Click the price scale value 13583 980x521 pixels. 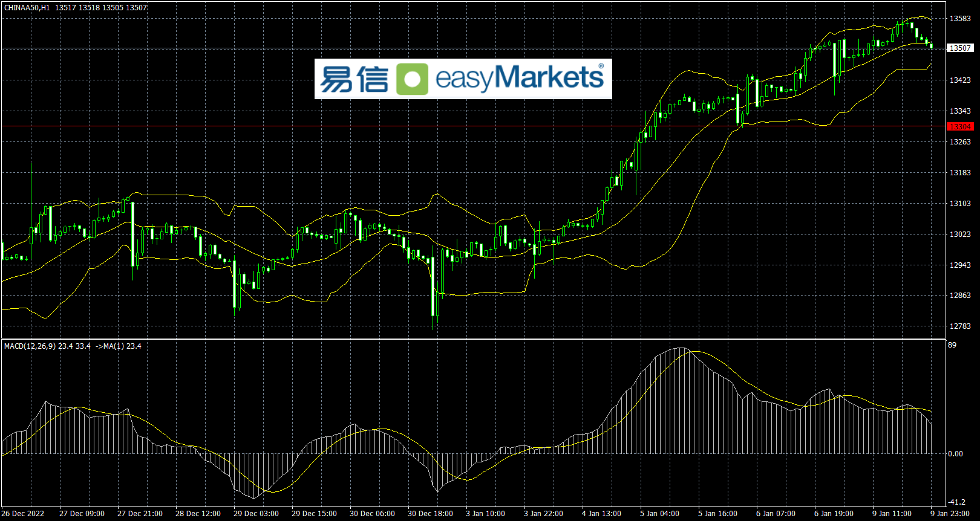[960, 19]
